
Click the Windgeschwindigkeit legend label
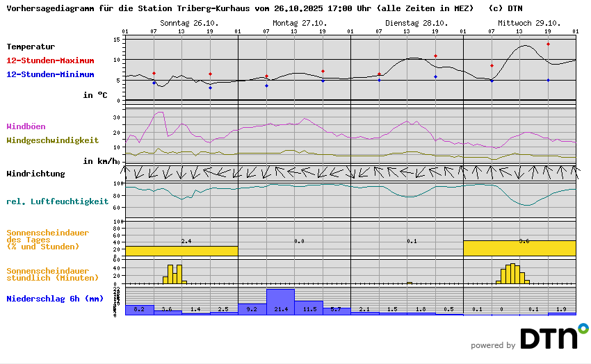[x=52, y=140]
